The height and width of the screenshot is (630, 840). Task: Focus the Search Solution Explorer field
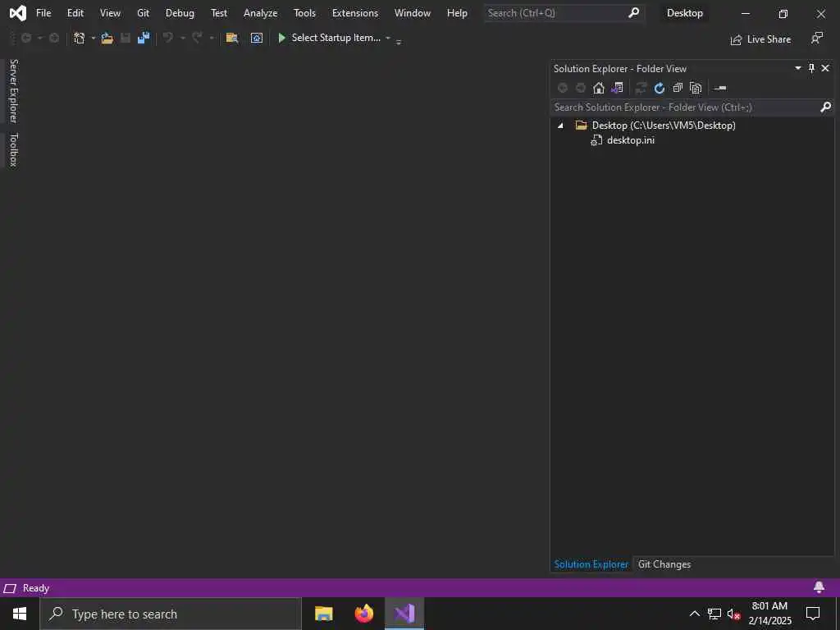[685, 107]
